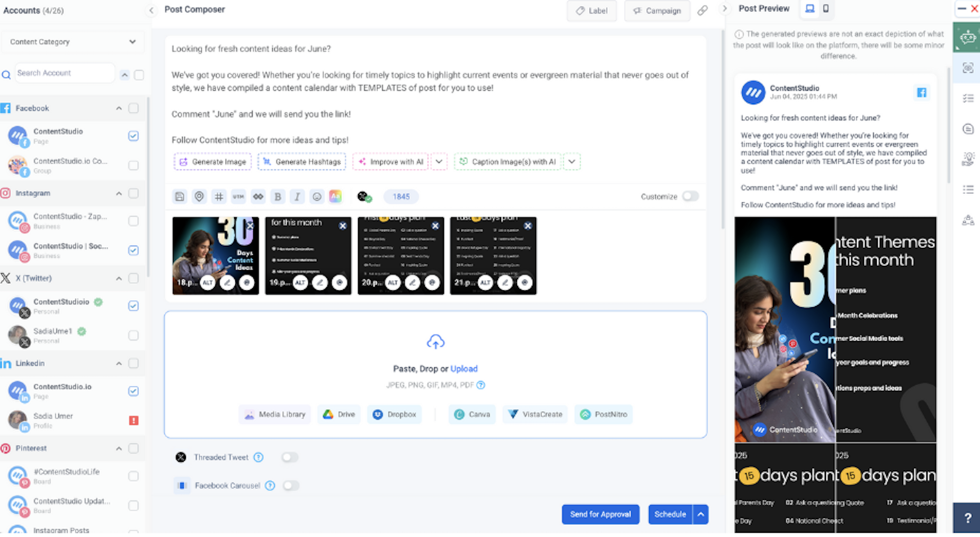Check SadiaUme1 X account

point(133,335)
